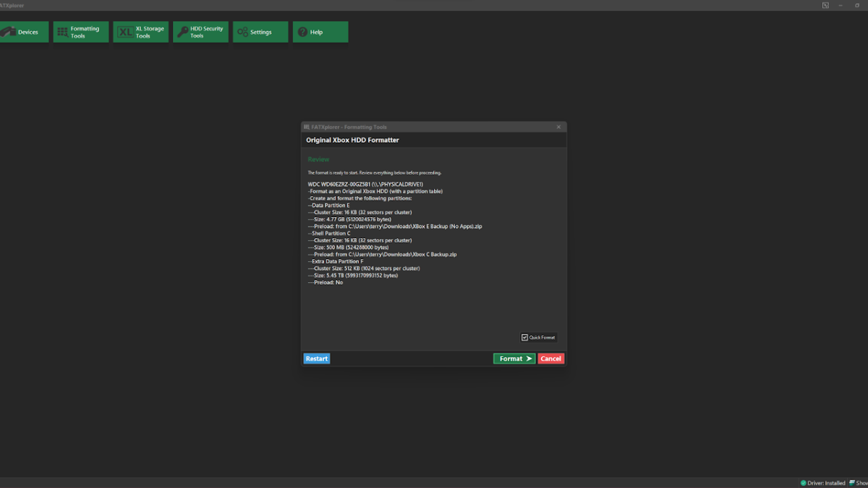Click the 'format is ready to start' message
This screenshot has width=868, height=488.
pyautogui.click(x=374, y=173)
